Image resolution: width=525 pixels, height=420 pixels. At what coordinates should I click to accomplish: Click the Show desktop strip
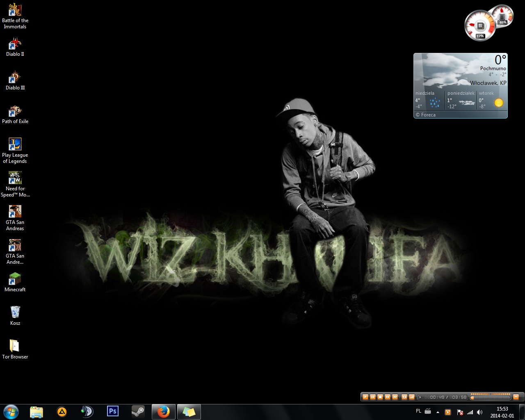coord(522,412)
